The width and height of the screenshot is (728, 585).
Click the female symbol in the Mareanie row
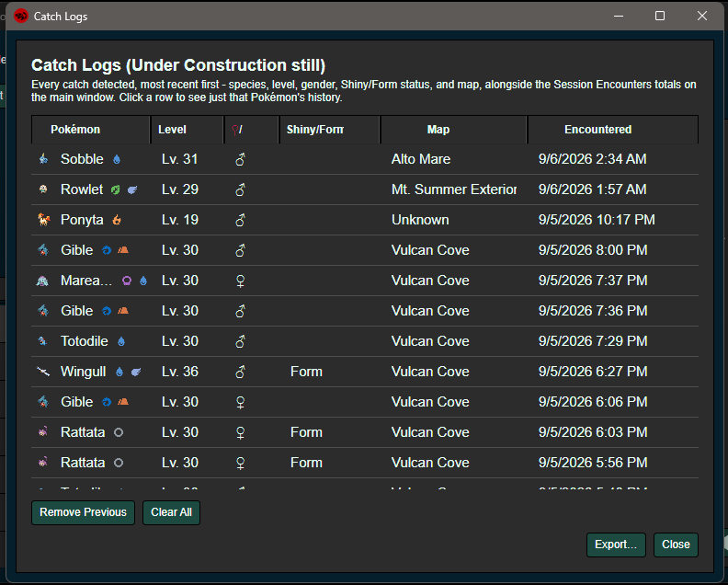click(240, 281)
